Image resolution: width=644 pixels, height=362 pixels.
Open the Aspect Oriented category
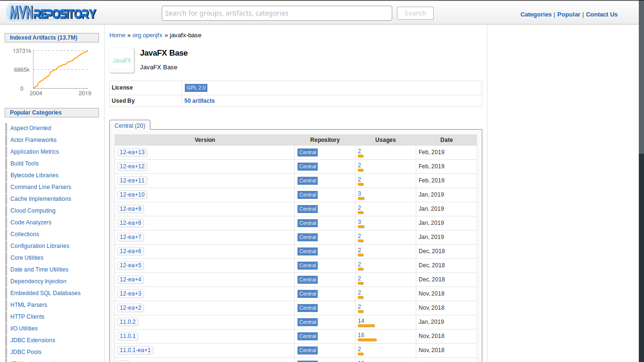[31, 128]
